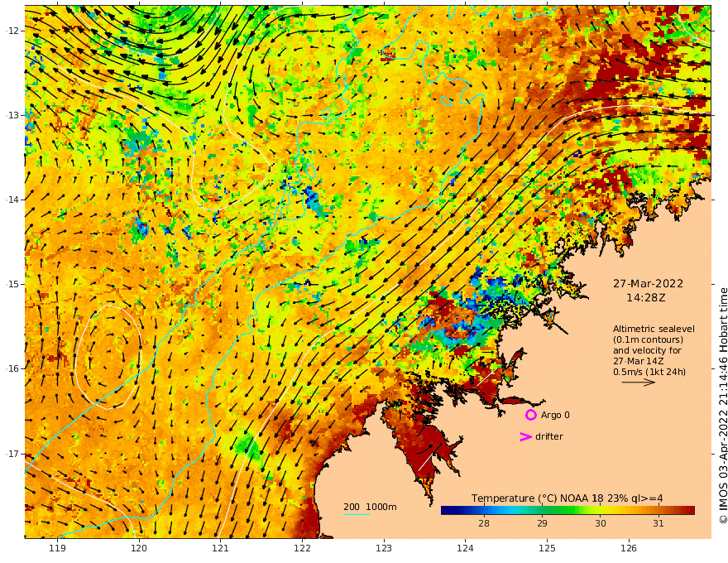728x563 pixels.
Task: Click the IMOS copyright vertical text
Action: [x=723, y=406]
